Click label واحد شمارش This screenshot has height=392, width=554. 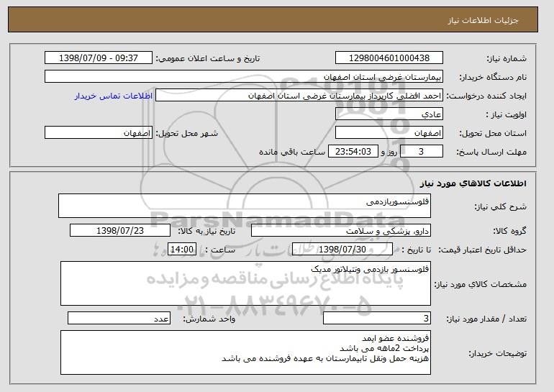(x=209, y=319)
